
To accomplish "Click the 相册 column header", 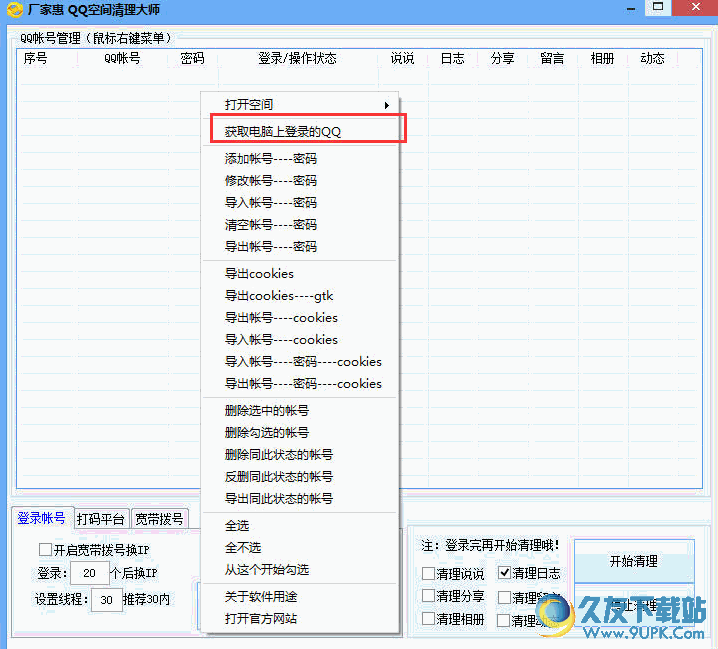I will [x=602, y=59].
